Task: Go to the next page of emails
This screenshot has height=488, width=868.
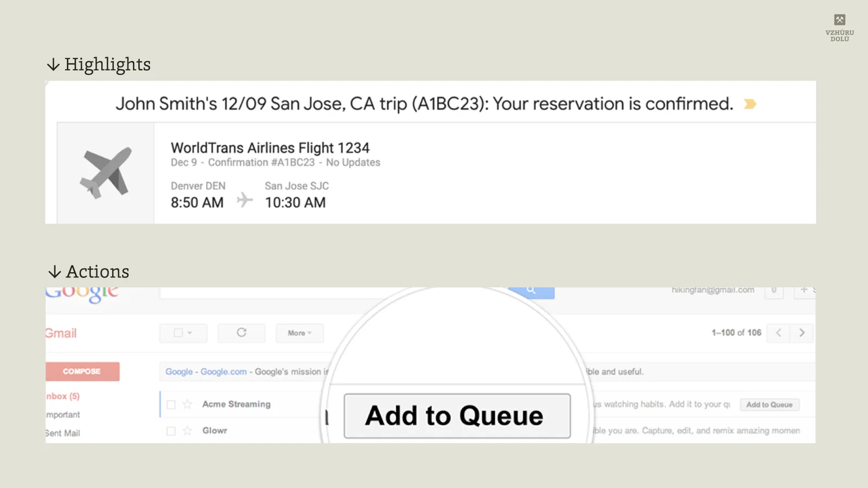Action: 802,333
